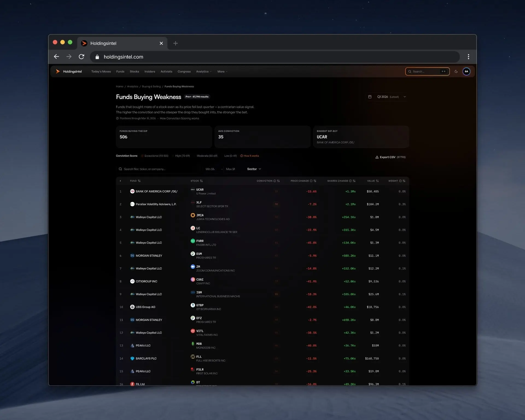Screen dimensions: 525x420
Task: Sort by Shares Change column arrows
Action: [354, 181]
